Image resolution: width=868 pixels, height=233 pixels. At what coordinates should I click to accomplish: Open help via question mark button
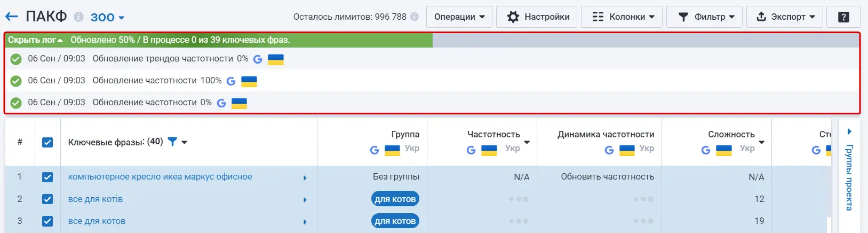[x=843, y=17]
